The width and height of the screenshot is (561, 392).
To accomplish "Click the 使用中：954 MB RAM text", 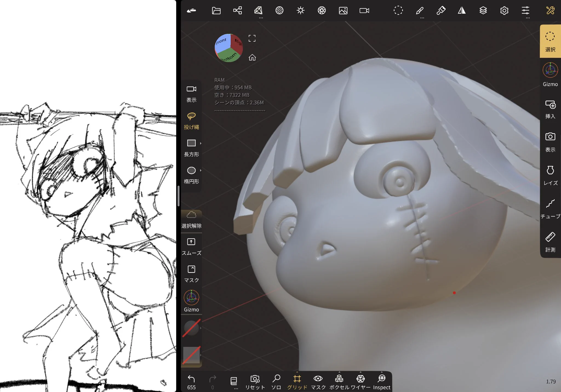I will click(x=233, y=88).
